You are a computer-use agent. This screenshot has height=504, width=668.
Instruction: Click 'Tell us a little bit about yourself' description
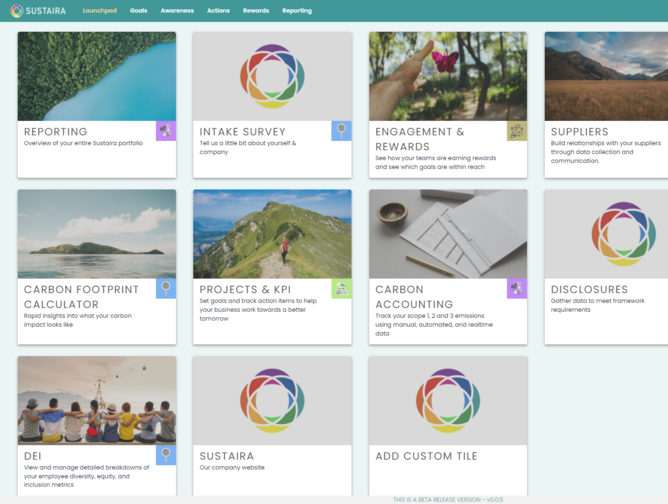pos(248,147)
